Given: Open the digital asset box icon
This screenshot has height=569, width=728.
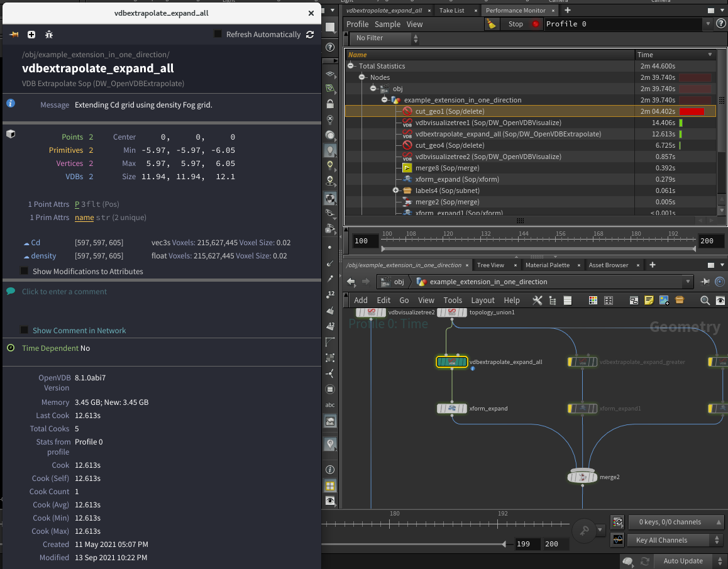Looking at the screenshot, I should click(x=679, y=301).
